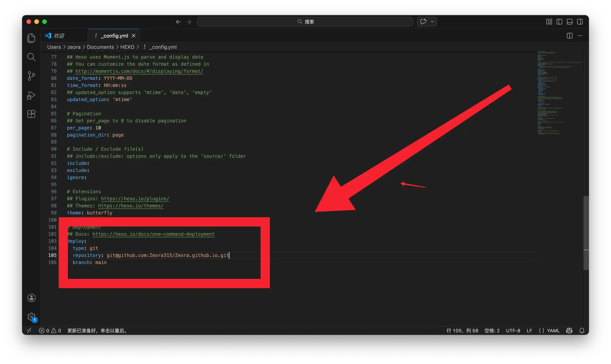Click the 搜索 command center search field
611x364 pixels.
click(305, 22)
